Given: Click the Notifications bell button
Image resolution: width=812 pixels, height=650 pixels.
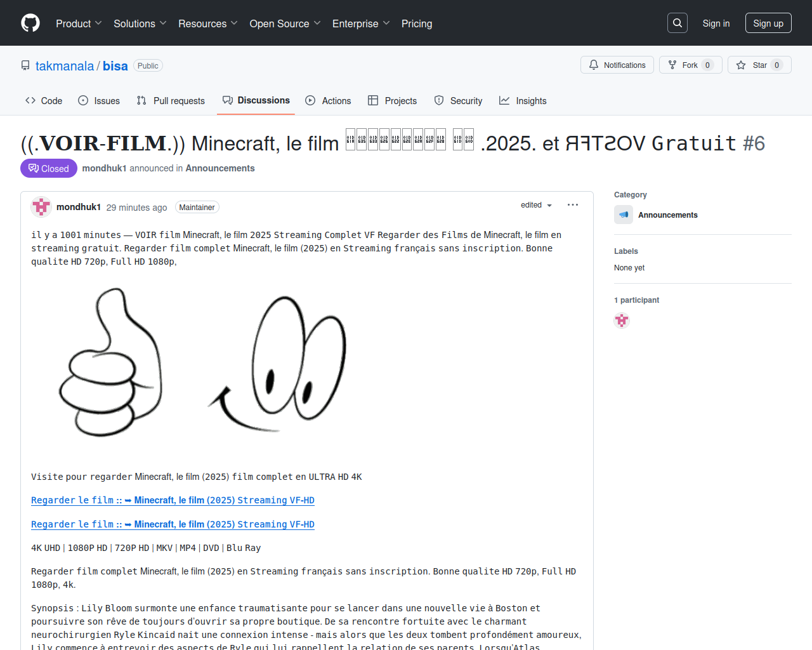Looking at the screenshot, I should tap(617, 65).
